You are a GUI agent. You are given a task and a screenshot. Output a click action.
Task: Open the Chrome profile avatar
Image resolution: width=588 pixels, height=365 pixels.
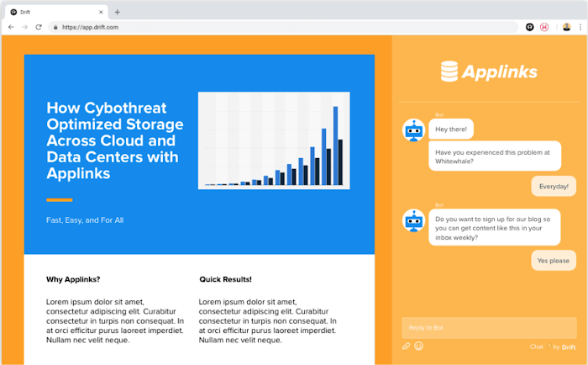(x=567, y=27)
